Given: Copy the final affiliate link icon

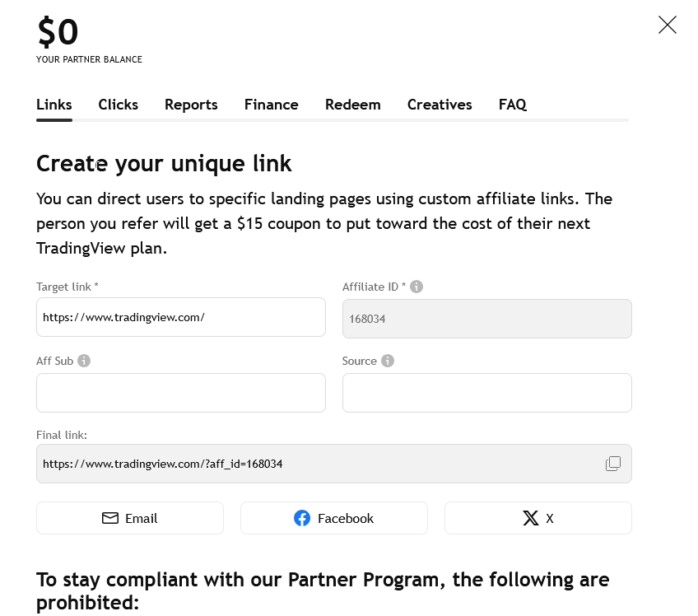Looking at the screenshot, I should click(x=613, y=463).
